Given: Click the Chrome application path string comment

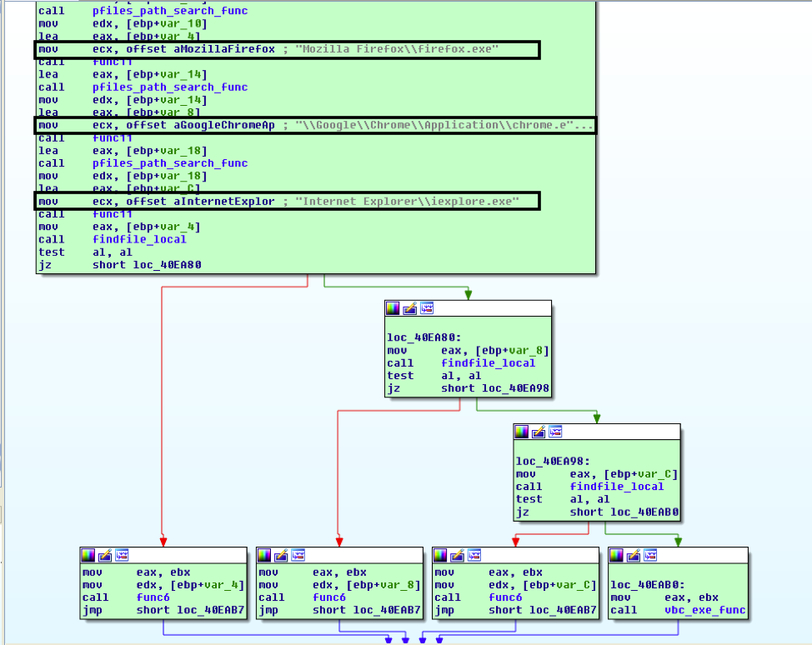Looking at the screenshot, I should click(x=444, y=125).
